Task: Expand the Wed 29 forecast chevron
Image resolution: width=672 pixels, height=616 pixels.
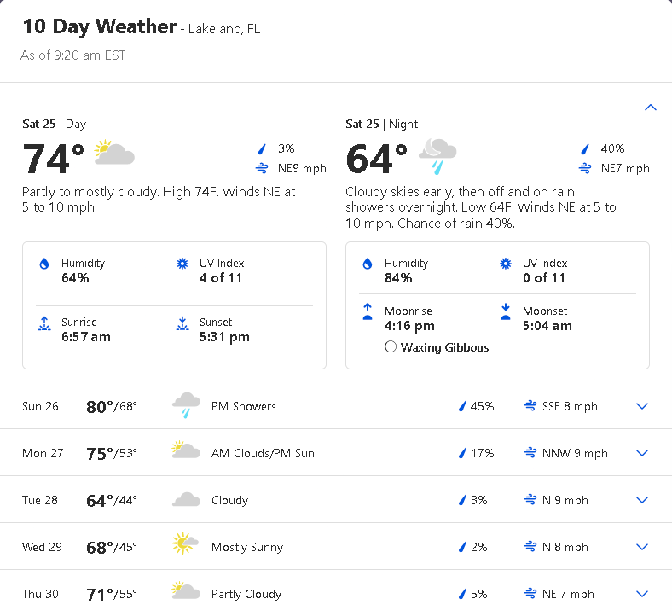Action: click(x=643, y=547)
